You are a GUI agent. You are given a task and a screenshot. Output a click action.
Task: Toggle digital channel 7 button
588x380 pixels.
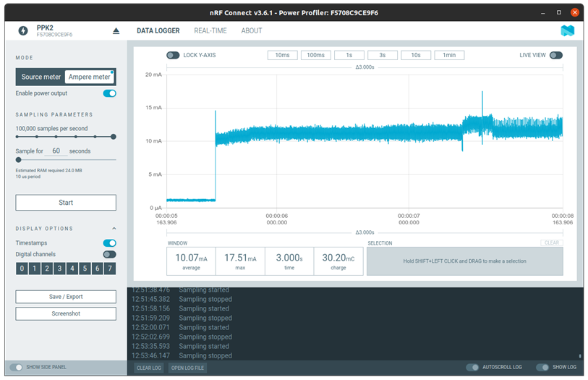109,269
